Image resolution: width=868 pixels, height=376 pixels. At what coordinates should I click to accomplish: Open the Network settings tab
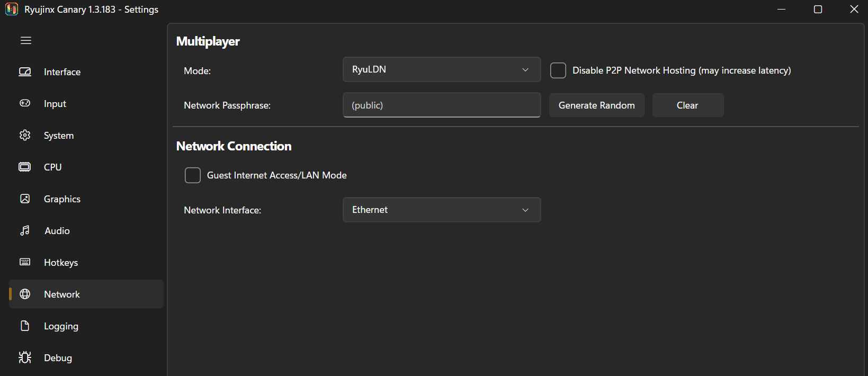pyautogui.click(x=62, y=294)
